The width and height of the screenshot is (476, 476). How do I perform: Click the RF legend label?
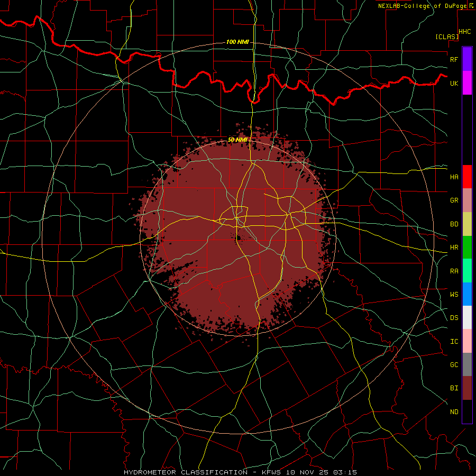pyautogui.click(x=454, y=59)
